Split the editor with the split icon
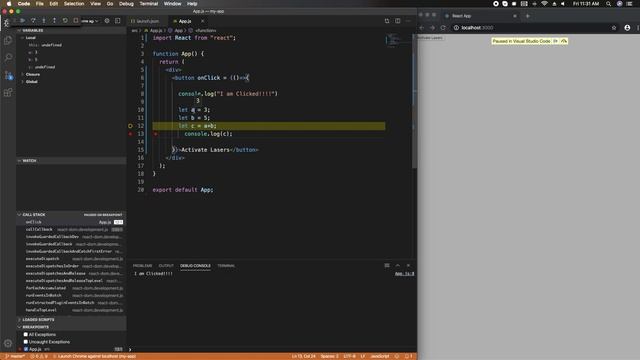 click(398, 21)
